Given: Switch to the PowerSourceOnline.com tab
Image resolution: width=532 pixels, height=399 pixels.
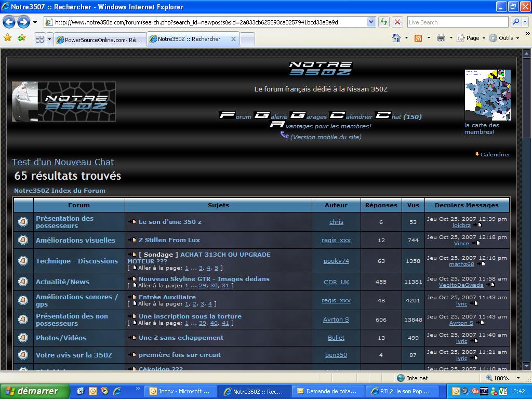Looking at the screenshot, I should (100, 39).
